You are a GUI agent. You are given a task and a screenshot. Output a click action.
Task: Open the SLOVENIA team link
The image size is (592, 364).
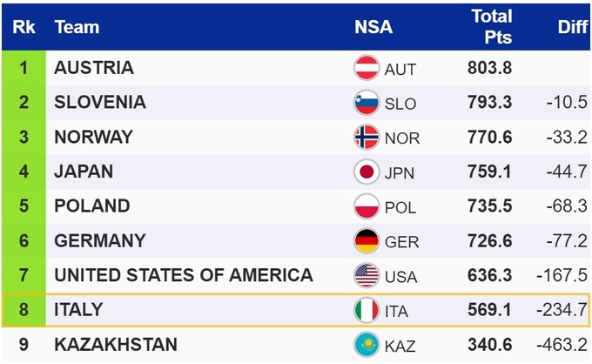tap(100, 103)
